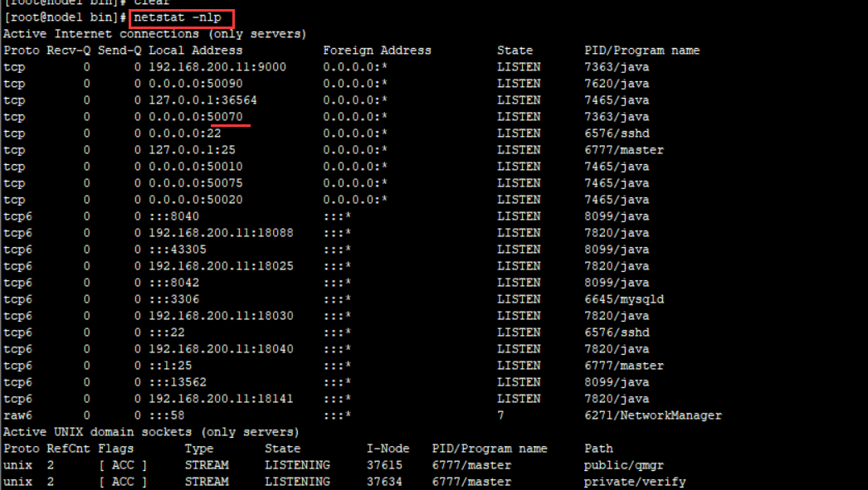The width and height of the screenshot is (868, 490).
Task: Click local address :::13562
Action: tap(177, 382)
